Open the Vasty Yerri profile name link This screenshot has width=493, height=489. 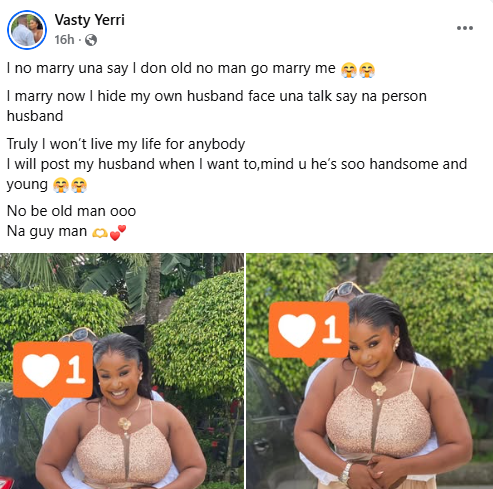(x=90, y=20)
